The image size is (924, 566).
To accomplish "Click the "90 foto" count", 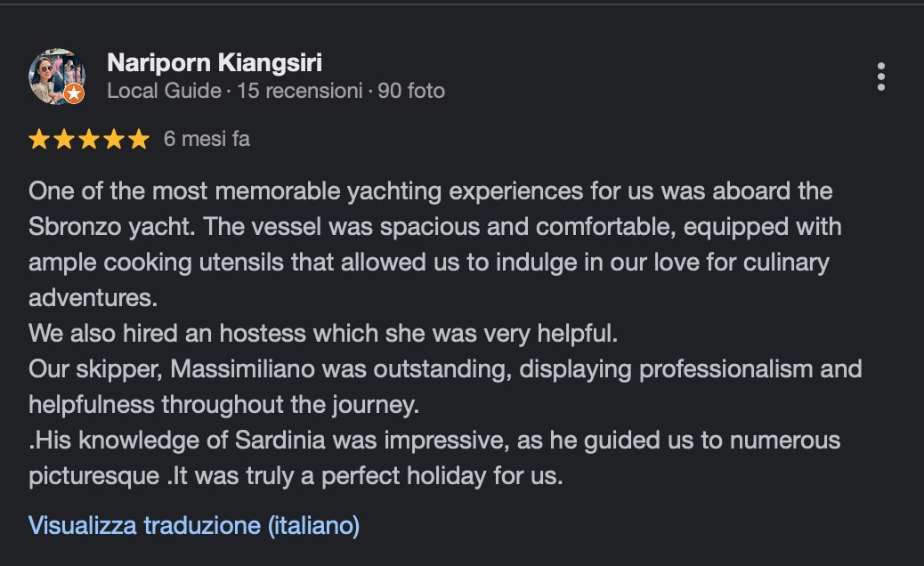I will tap(411, 91).
